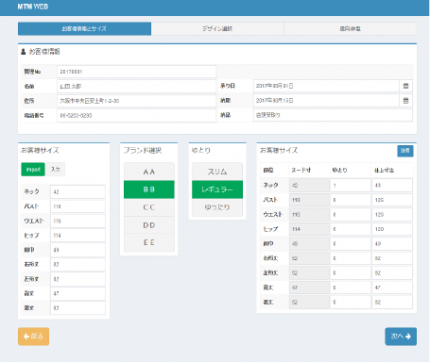Click バスト ヌード寸 gray field in right table
The height and width of the screenshot is (362, 430).
pyautogui.click(x=309, y=200)
